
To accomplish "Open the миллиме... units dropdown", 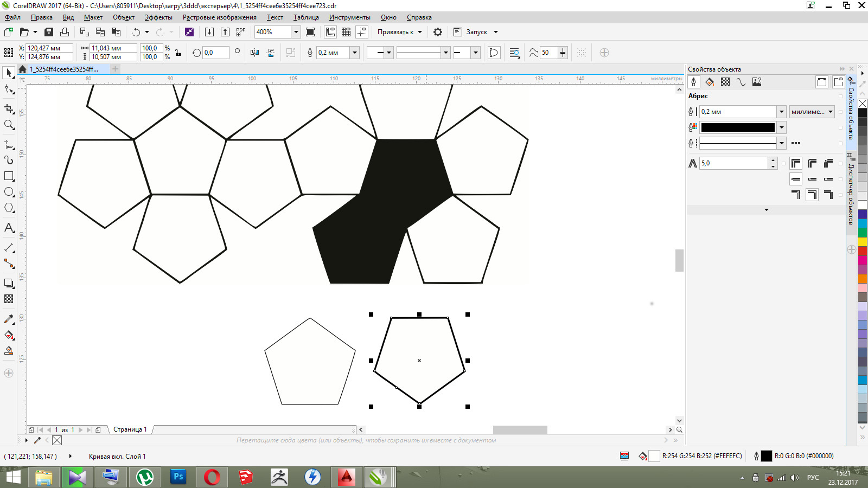I will coord(812,112).
